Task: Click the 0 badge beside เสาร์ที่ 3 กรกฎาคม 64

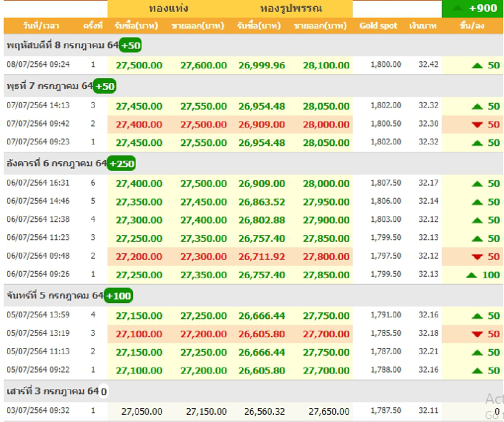Action: [x=103, y=393]
